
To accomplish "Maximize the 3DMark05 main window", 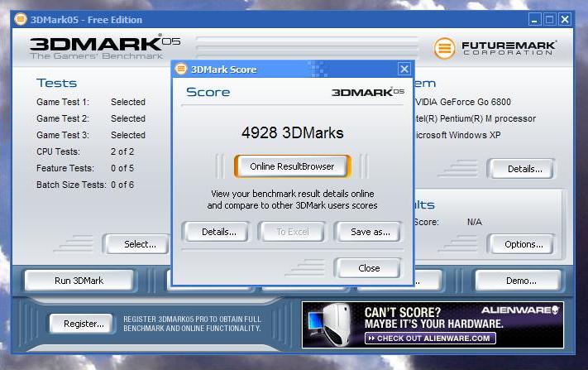I will coord(549,19).
